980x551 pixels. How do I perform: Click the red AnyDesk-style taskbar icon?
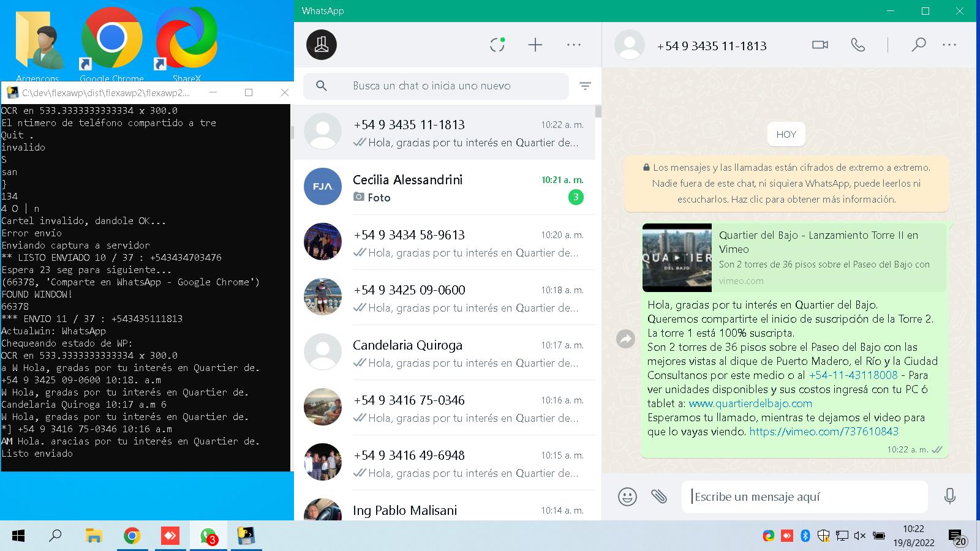click(170, 536)
